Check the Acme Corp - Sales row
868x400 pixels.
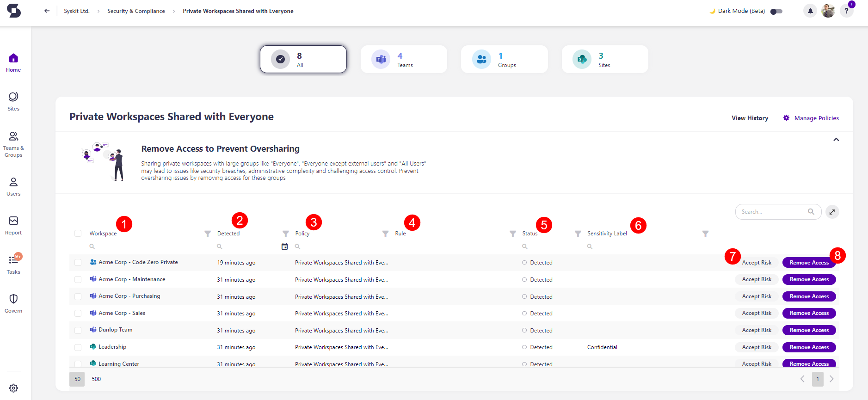(78, 313)
